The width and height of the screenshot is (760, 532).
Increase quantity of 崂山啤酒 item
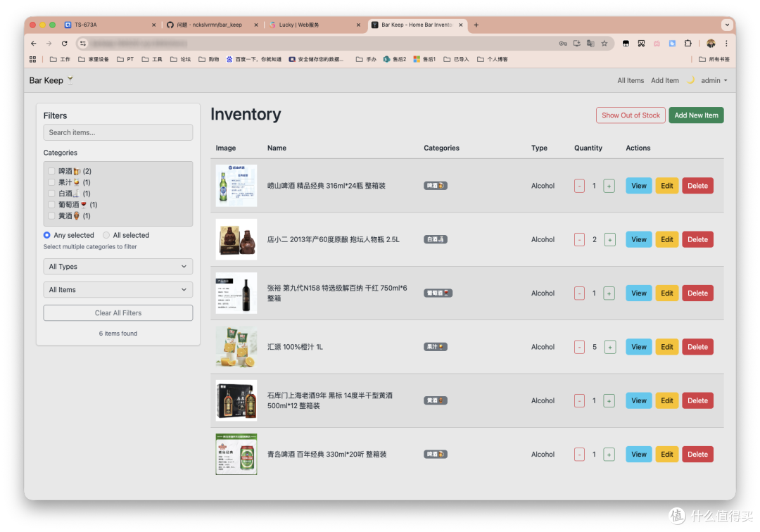tap(609, 186)
